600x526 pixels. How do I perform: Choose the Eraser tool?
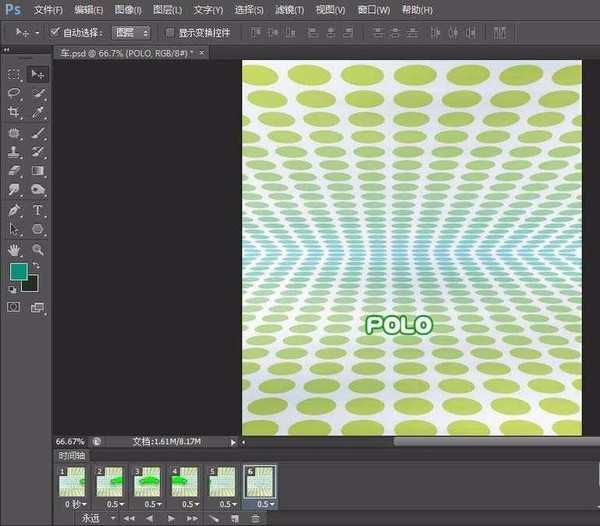[14, 172]
